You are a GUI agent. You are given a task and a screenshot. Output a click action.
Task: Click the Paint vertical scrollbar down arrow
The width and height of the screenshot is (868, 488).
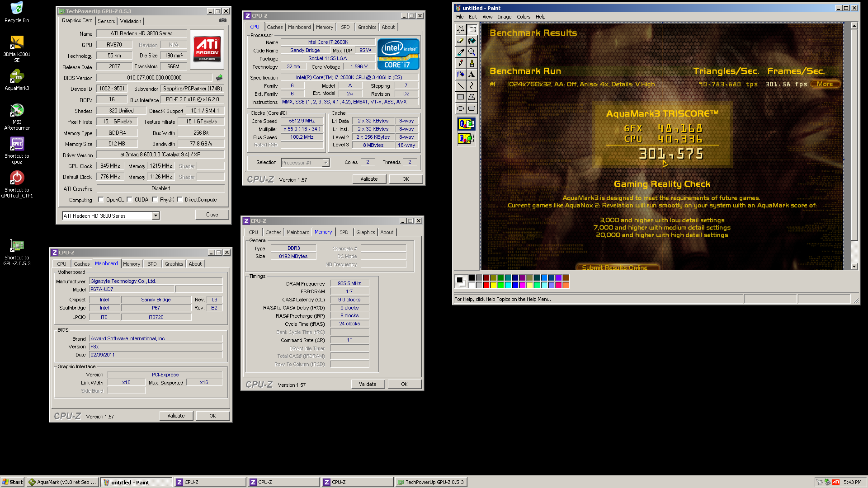click(x=854, y=267)
